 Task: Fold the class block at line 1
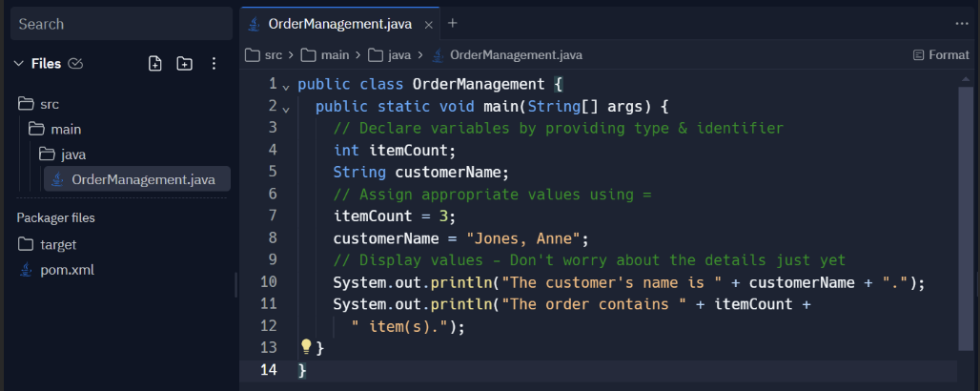coord(286,87)
